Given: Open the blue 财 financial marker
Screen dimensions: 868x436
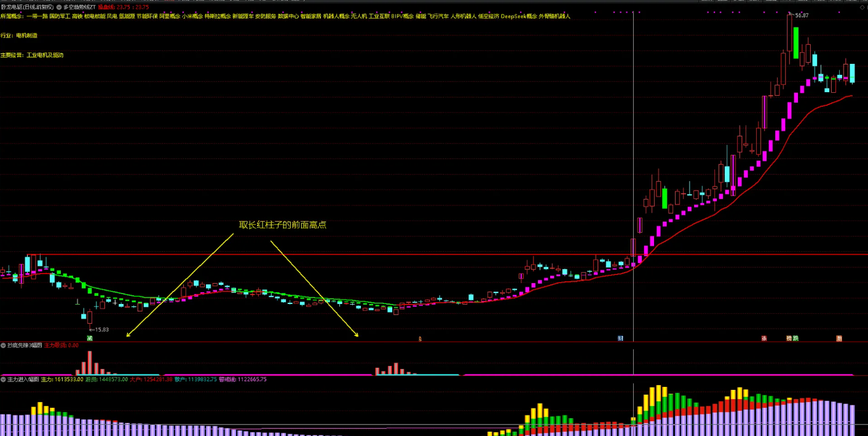Looking at the screenshot, I should 620,338.
